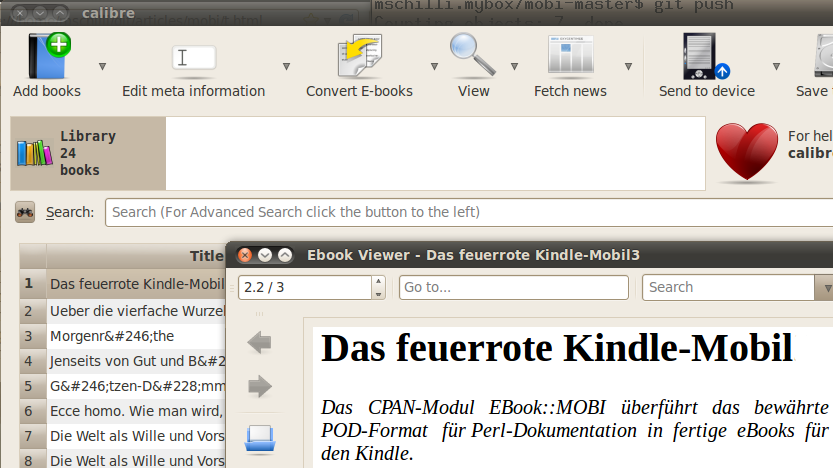Viewport: 833px width, 468px height.
Task: Maximize the Ebook Viewer window
Action: click(x=285, y=256)
